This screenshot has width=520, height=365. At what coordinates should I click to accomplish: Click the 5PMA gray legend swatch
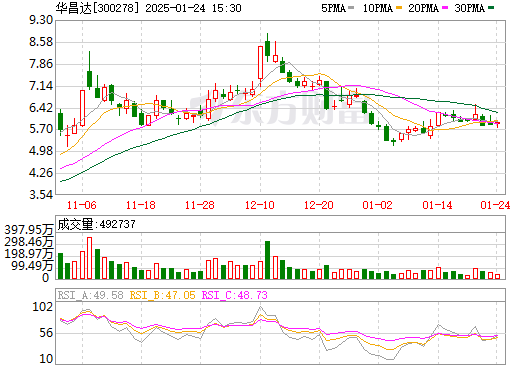351,8
